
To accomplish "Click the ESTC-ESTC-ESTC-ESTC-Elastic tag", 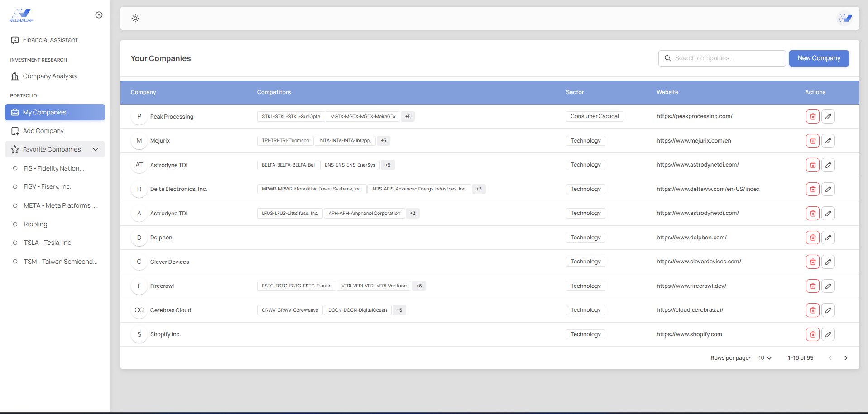I will (297, 286).
